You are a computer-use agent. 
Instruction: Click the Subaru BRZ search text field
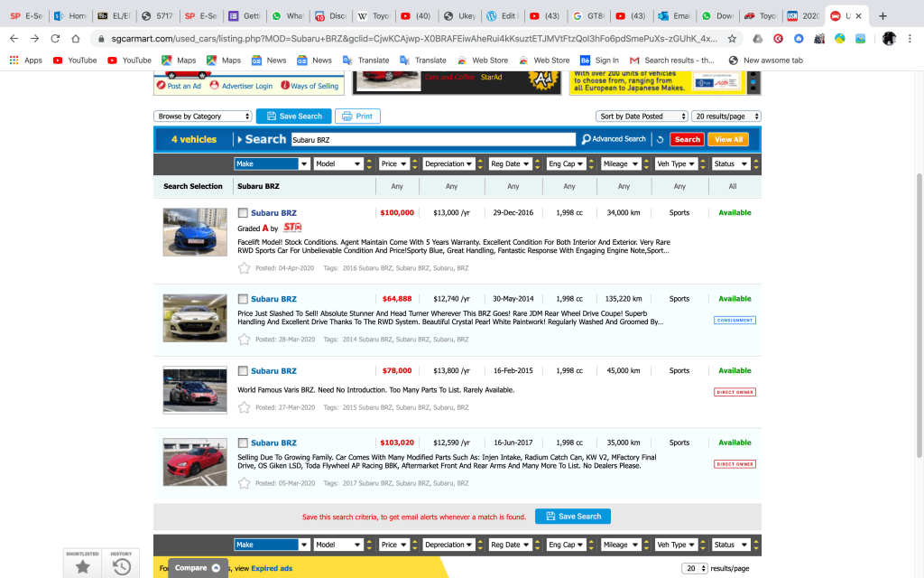pos(432,139)
